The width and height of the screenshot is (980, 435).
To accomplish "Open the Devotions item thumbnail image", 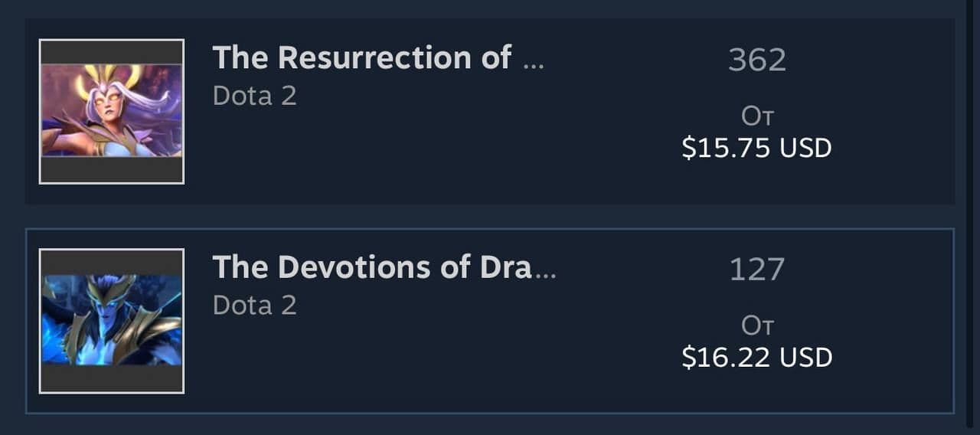I will [x=112, y=321].
